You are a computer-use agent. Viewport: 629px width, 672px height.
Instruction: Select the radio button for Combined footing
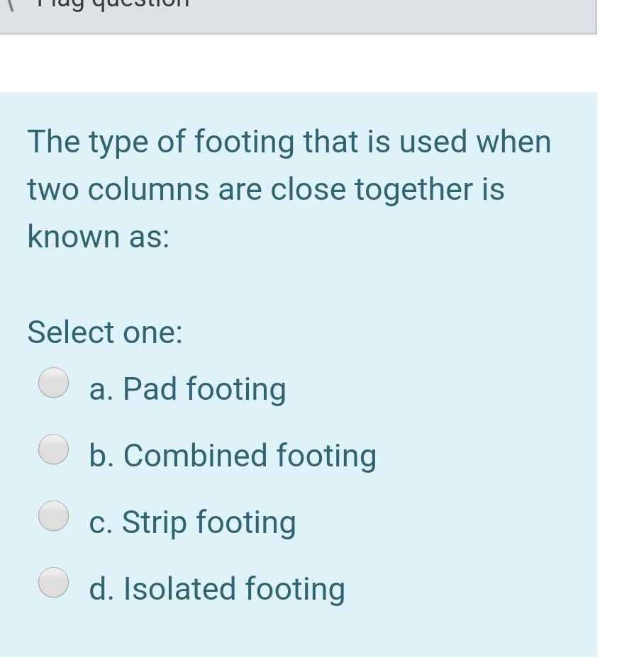[52, 449]
